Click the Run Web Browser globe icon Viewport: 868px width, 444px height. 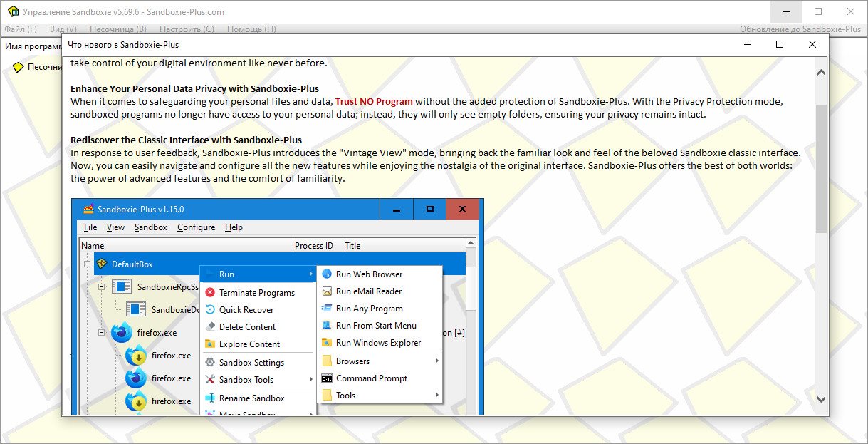pyautogui.click(x=327, y=274)
